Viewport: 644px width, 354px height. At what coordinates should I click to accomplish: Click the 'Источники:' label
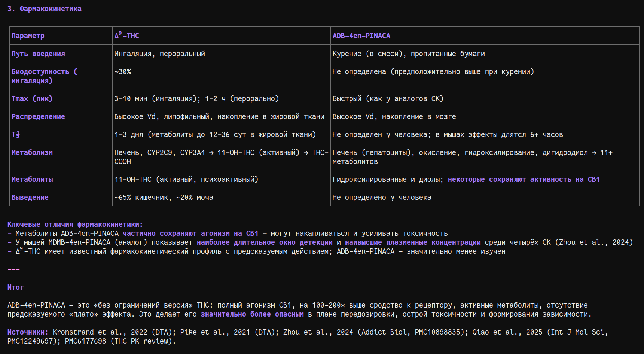28,332
